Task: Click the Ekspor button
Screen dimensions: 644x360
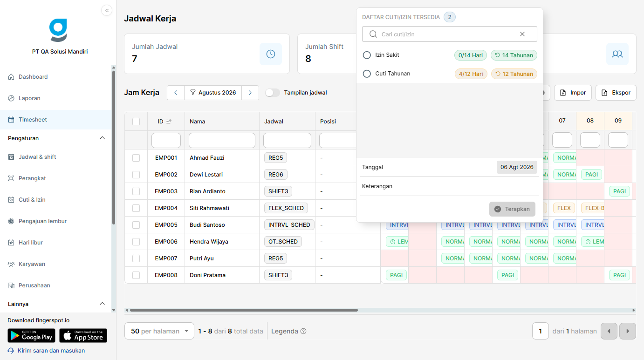Action: pyautogui.click(x=616, y=93)
